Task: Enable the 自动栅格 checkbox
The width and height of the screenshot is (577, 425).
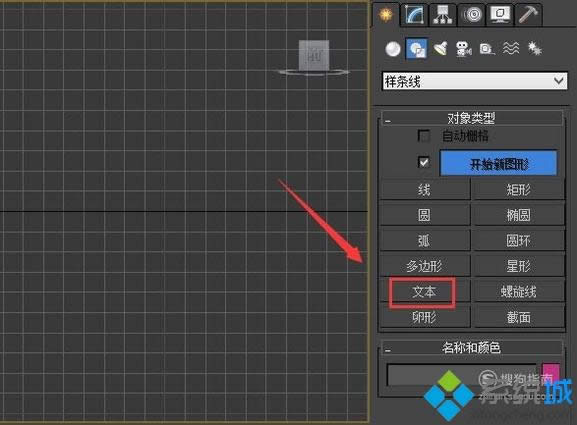Action: click(x=424, y=136)
